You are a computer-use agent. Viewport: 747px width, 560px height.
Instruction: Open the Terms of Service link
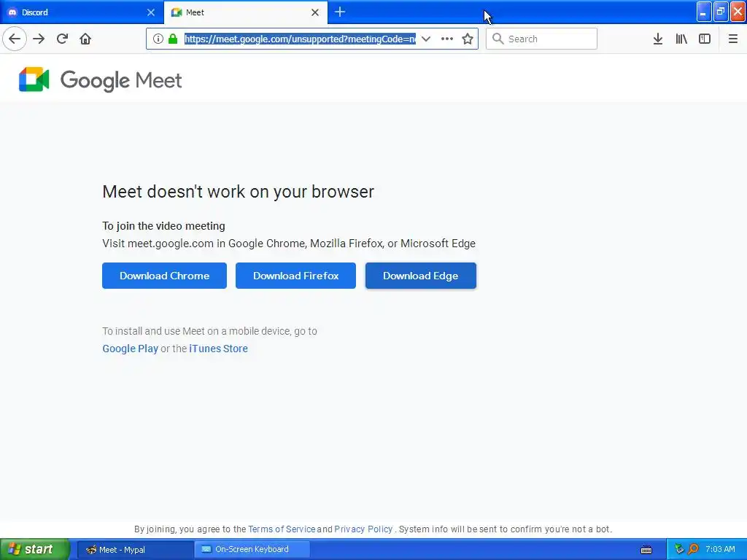pos(282,529)
